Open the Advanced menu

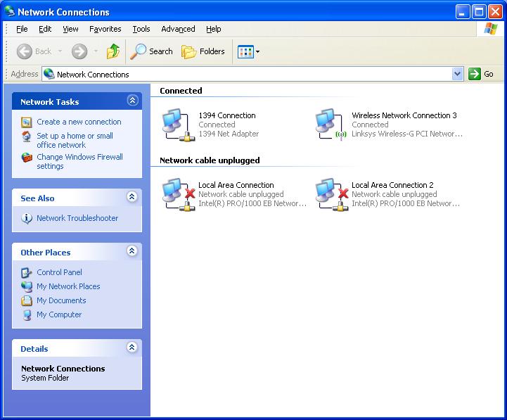coord(178,29)
